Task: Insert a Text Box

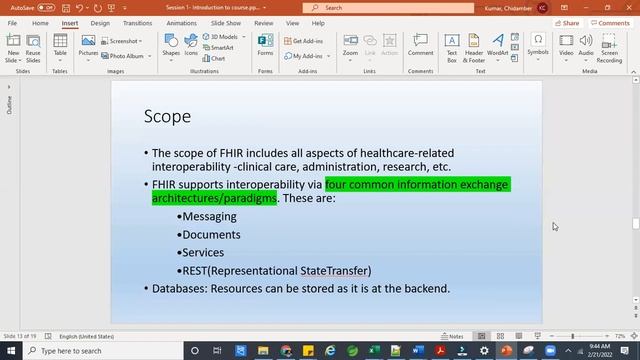Action: click(x=452, y=49)
